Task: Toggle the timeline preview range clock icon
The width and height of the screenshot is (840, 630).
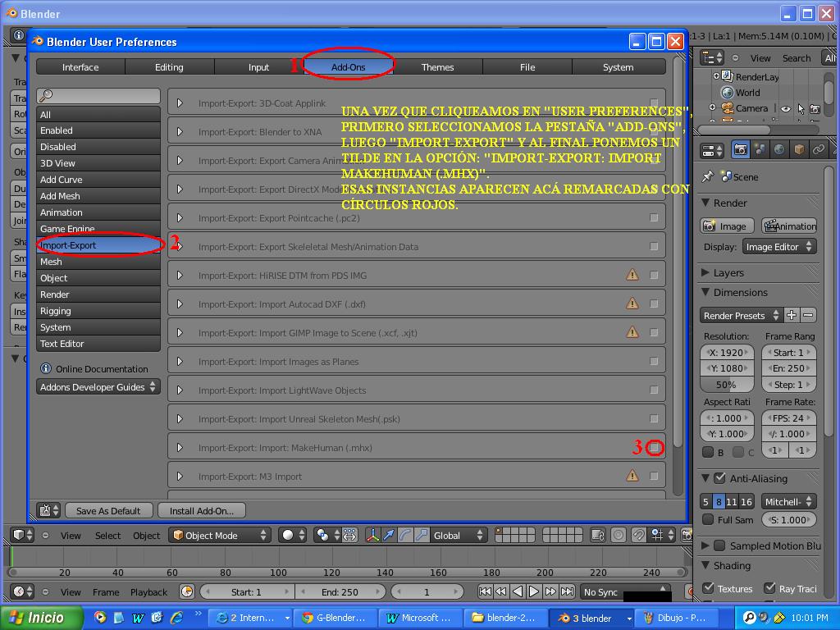Action: coord(187,592)
